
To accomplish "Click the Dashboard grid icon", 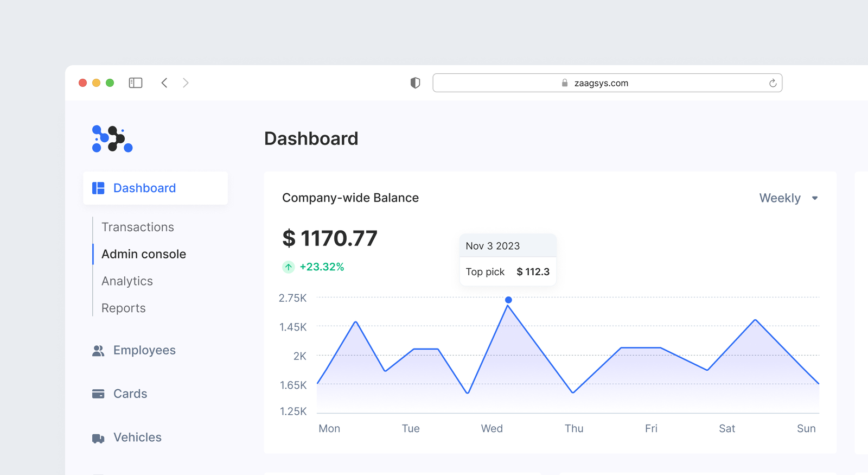I will 98,188.
